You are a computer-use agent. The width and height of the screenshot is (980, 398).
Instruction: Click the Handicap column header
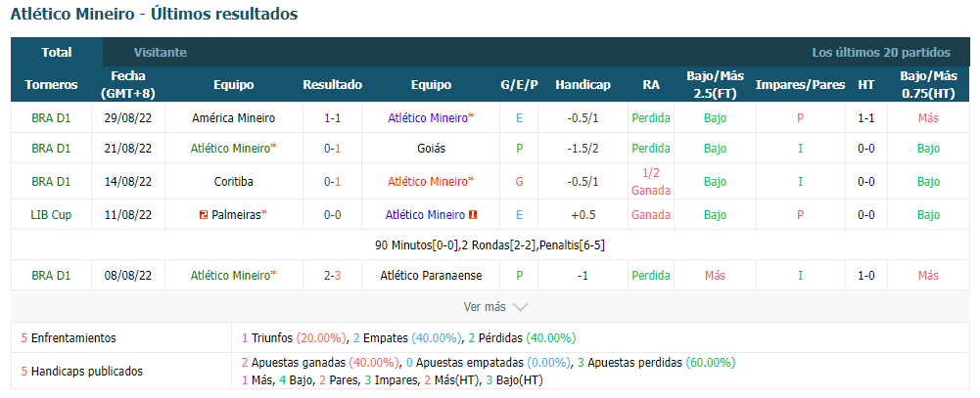click(583, 85)
